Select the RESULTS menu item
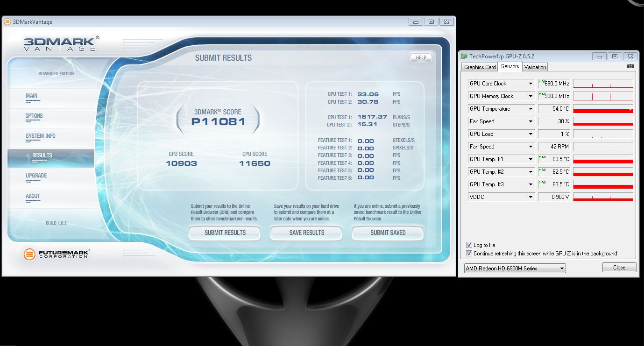Viewport: 644px width, 346px height. click(50, 158)
